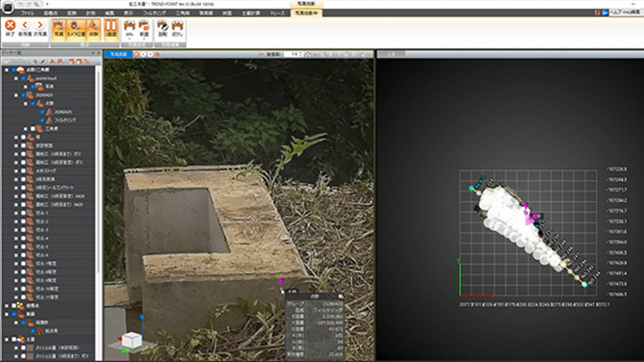The height and width of the screenshot is (362, 644).
Task: Check the 三角網 item checkbox under 20260425
Action: coord(33,129)
